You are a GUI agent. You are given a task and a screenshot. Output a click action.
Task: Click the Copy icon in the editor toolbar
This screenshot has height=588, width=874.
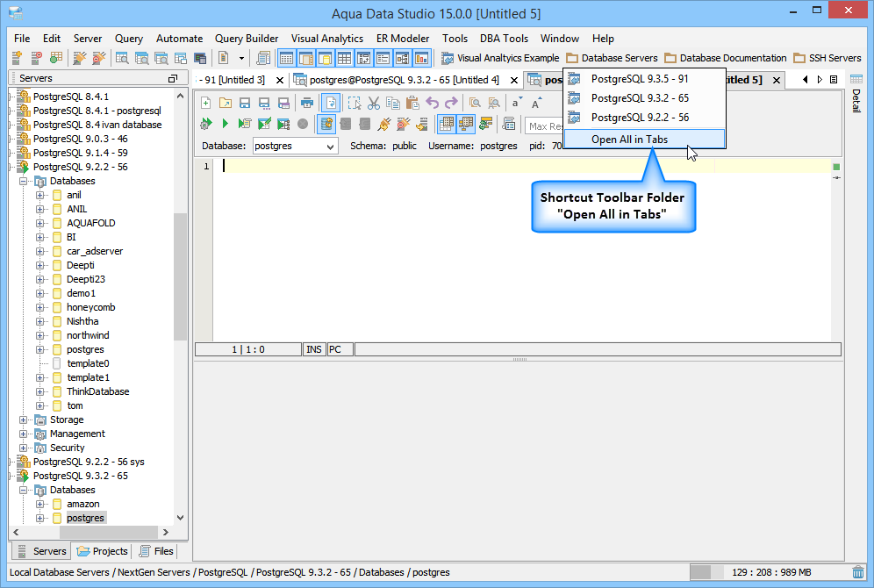[x=393, y=103]
